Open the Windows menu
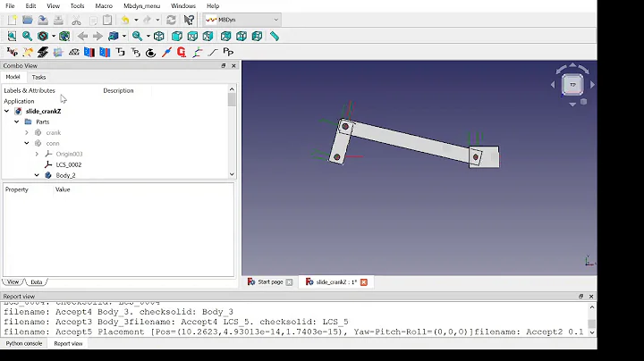Viewport: 644px width, 361px height. point(183,5)
